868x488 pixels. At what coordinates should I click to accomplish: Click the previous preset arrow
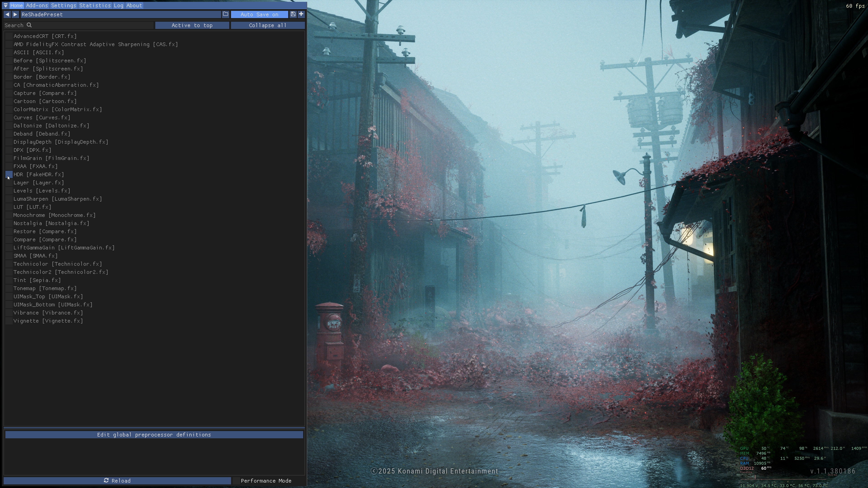pos(7,14)
